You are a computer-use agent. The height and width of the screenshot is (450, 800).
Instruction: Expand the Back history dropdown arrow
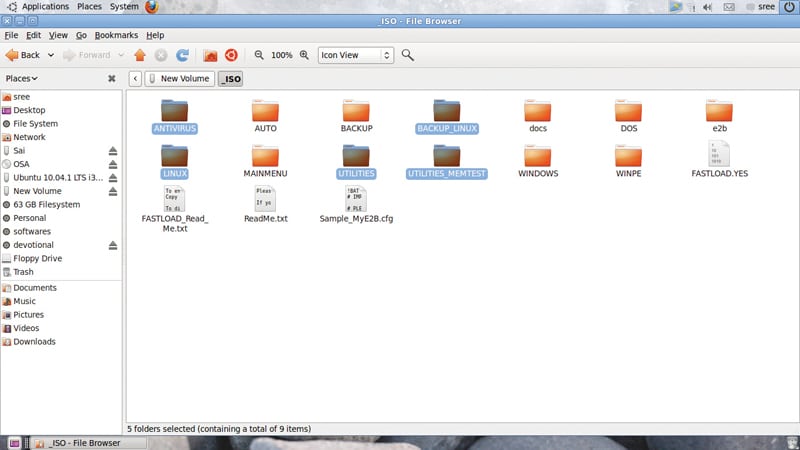click(x=51, y=55)
